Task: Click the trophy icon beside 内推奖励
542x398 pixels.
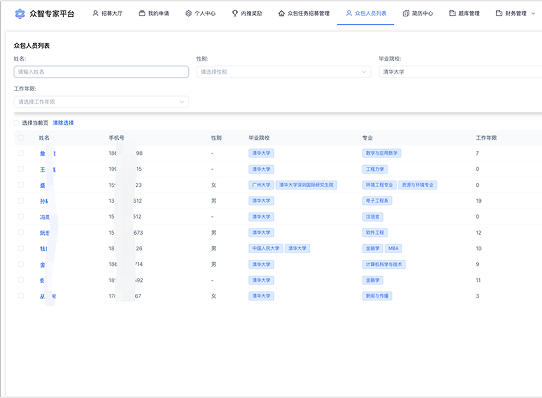Action: point(235,13)
